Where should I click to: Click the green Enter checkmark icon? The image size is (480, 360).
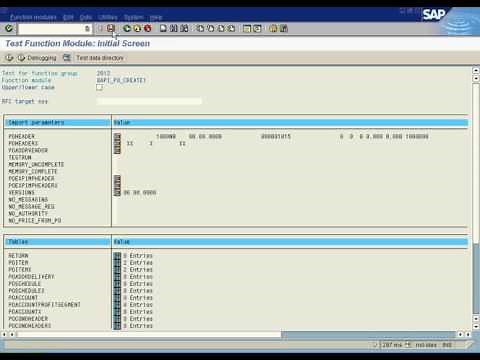point(9,28)
